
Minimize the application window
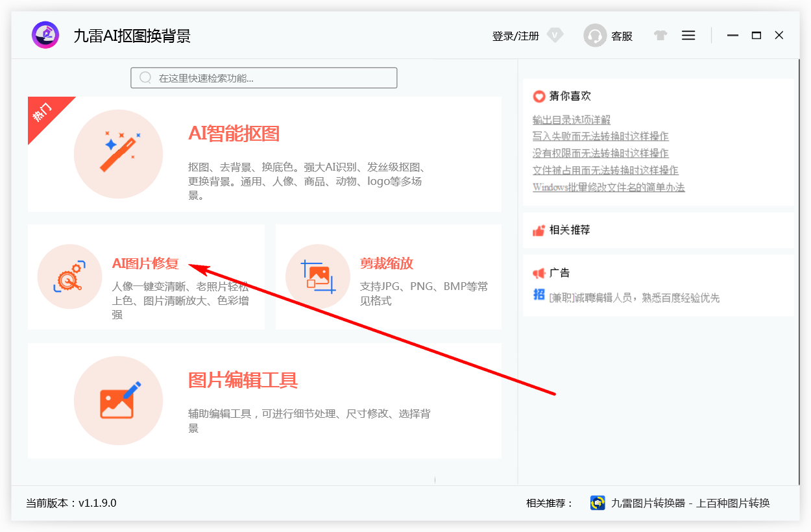coord(733,36)
